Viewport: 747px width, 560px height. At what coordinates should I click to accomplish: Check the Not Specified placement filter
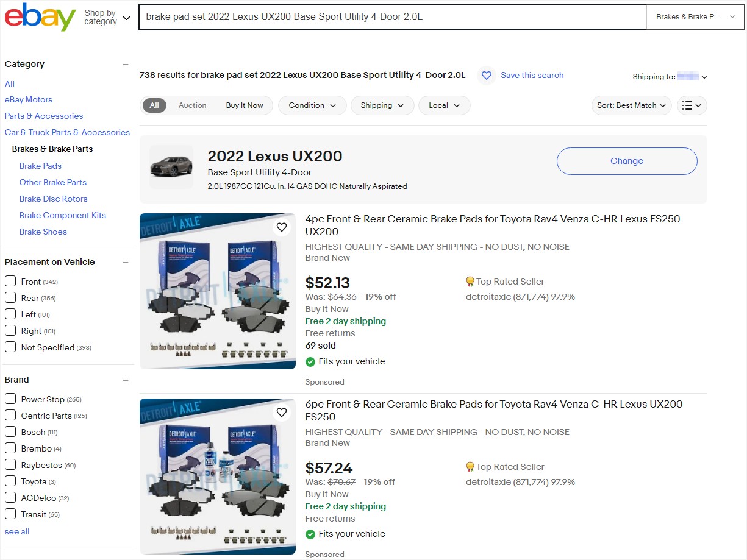click(10, 347)
